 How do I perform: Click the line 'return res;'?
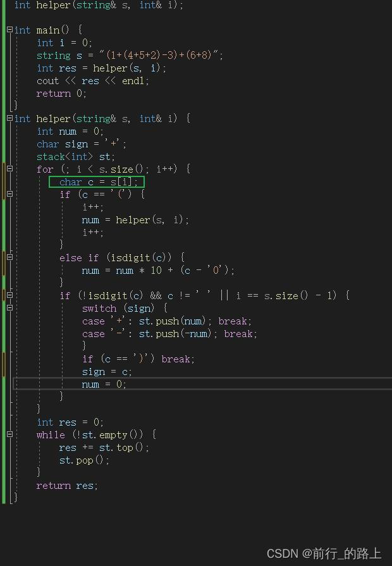pyautogui.click(x=67, y=486)
